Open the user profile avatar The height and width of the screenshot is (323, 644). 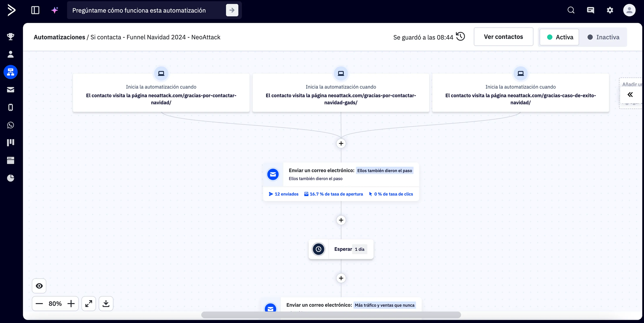[x=629, y=10]
